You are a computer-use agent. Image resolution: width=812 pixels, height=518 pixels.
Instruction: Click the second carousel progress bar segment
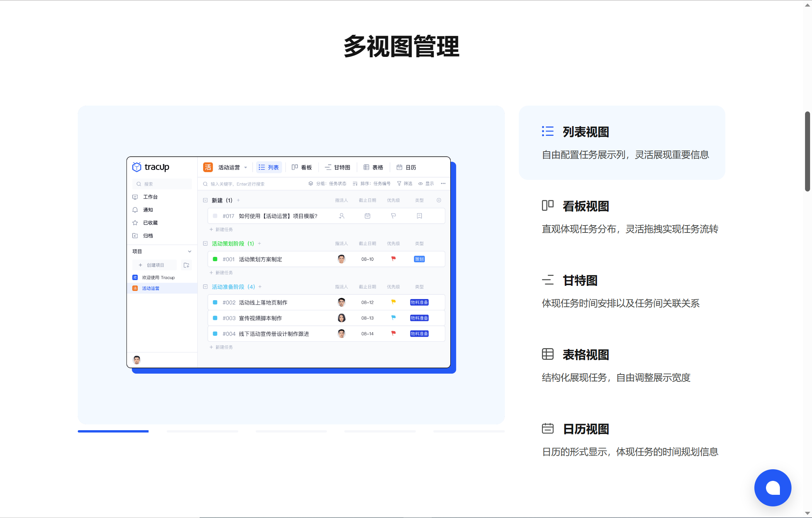point(202,431)
